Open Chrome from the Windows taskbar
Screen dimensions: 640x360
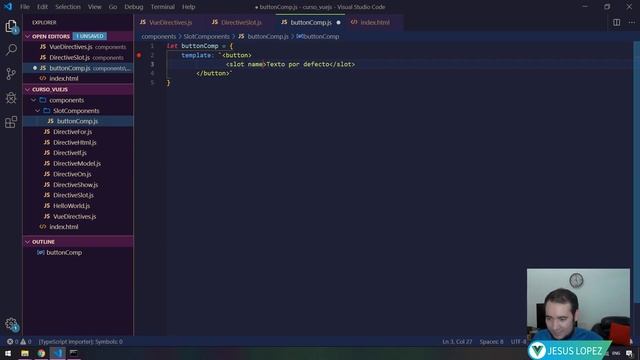(41, 353)
